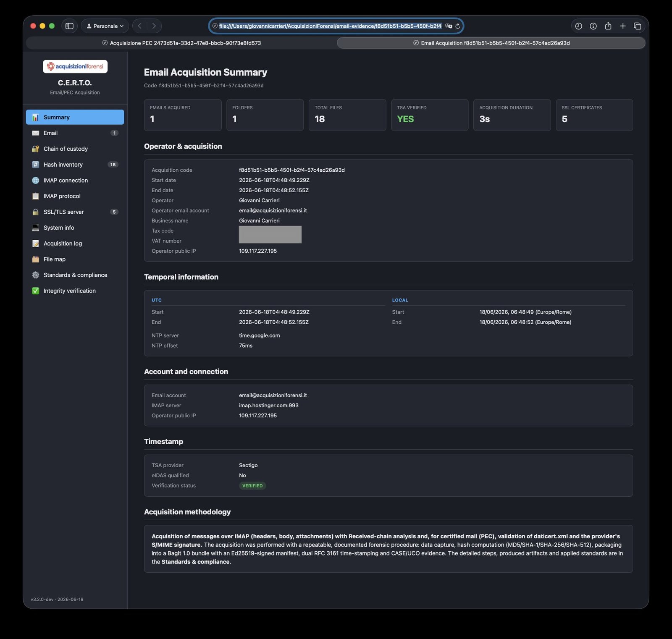The width and height of the screenshot is (672, 639).
Task: Click the LOCAL column heading
Action: coord(400,300)
